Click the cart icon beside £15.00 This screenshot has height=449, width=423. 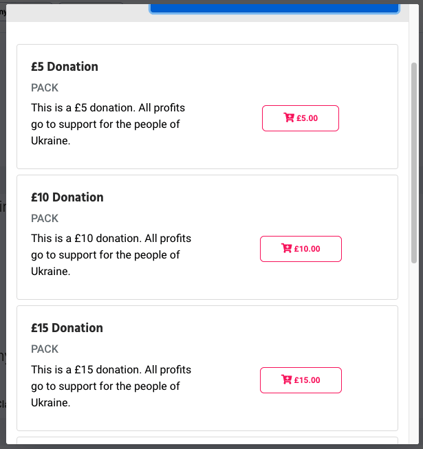286,379
